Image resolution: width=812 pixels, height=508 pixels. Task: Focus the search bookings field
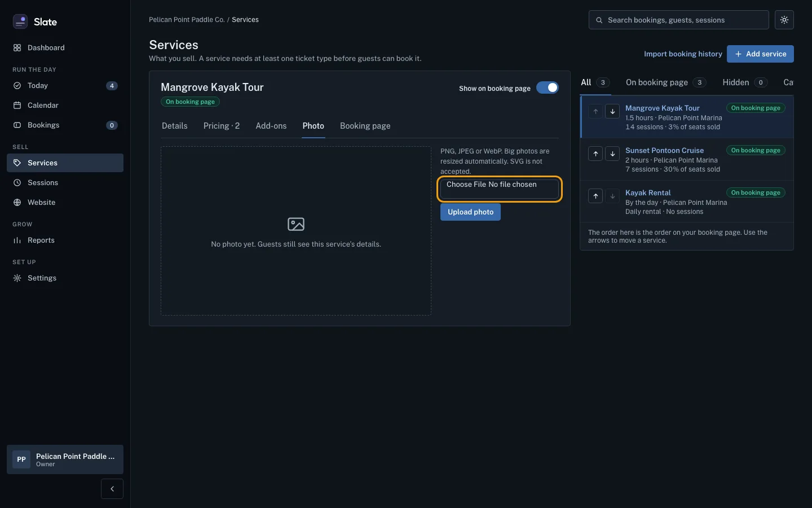(x=679, y=20)
